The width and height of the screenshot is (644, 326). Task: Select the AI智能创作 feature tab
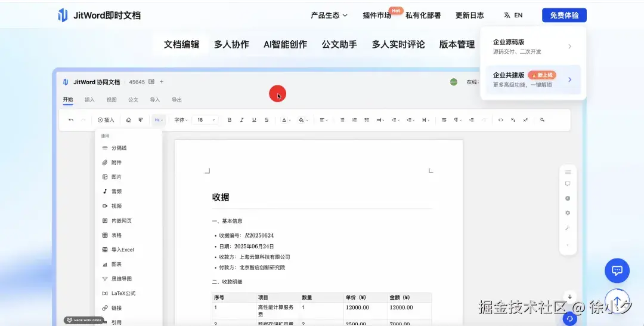tap(286, 44)
